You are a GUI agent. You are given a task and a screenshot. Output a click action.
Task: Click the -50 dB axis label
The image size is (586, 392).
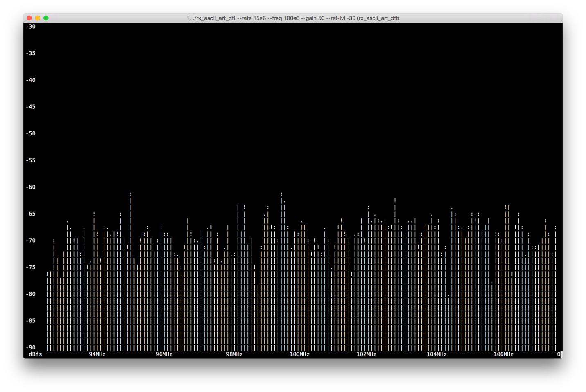(31, 133)
